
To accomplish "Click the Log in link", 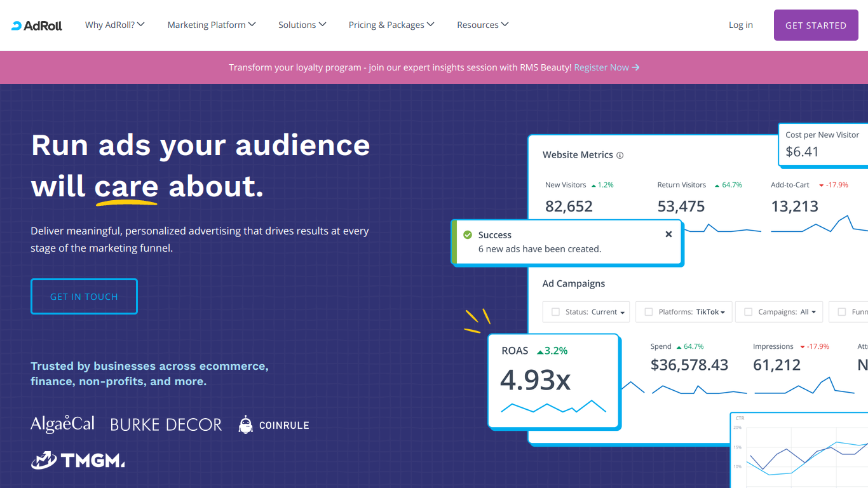I will 741,25.
